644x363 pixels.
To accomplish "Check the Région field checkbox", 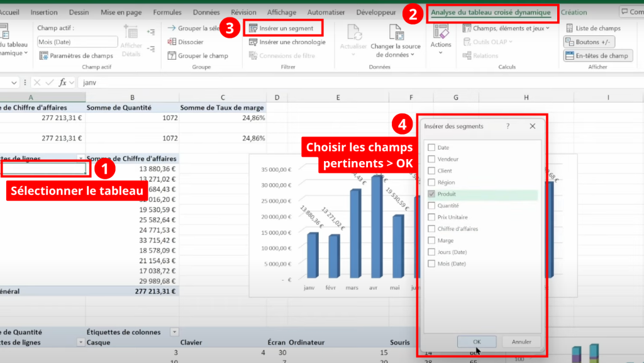I will [431, 182].
